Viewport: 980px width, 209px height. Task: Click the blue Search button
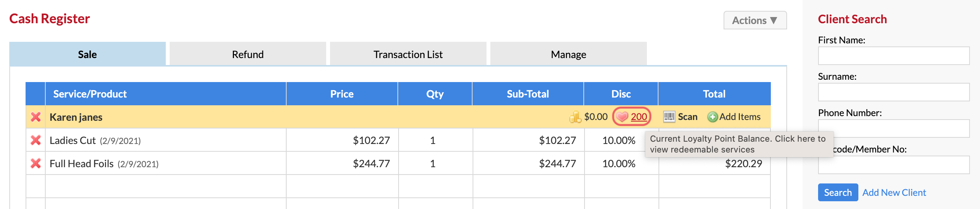click(838, 192)
